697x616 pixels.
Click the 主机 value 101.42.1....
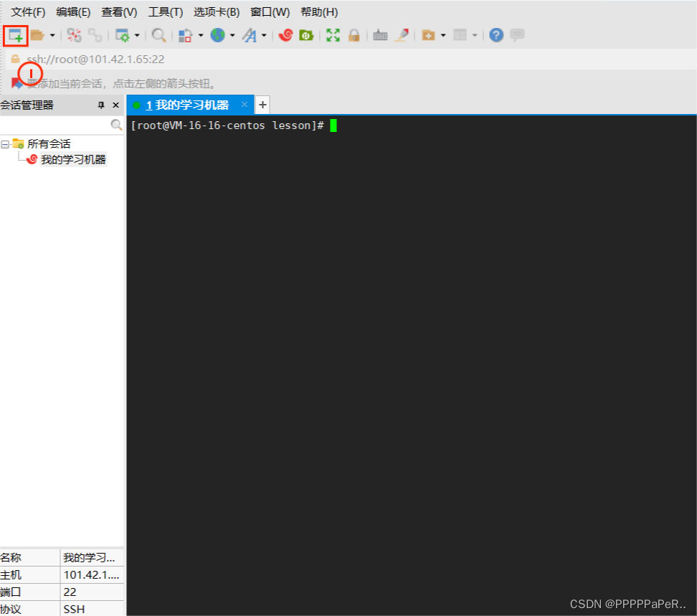pos(92,575)
